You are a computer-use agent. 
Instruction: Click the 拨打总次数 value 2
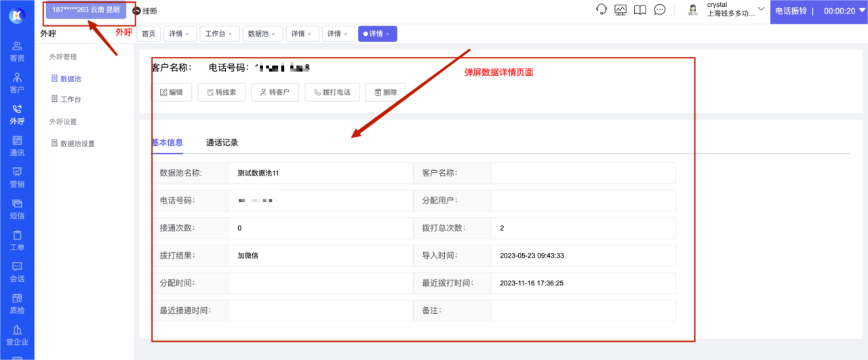502,228
